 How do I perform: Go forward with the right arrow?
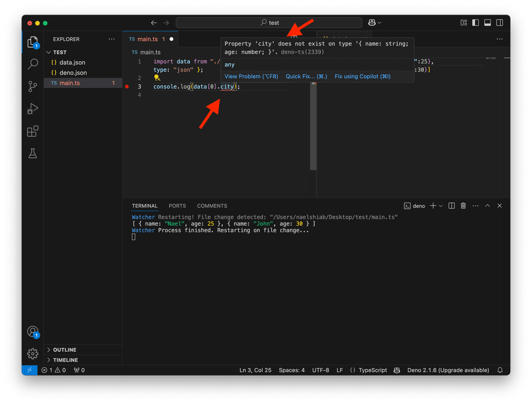(166, 23)
